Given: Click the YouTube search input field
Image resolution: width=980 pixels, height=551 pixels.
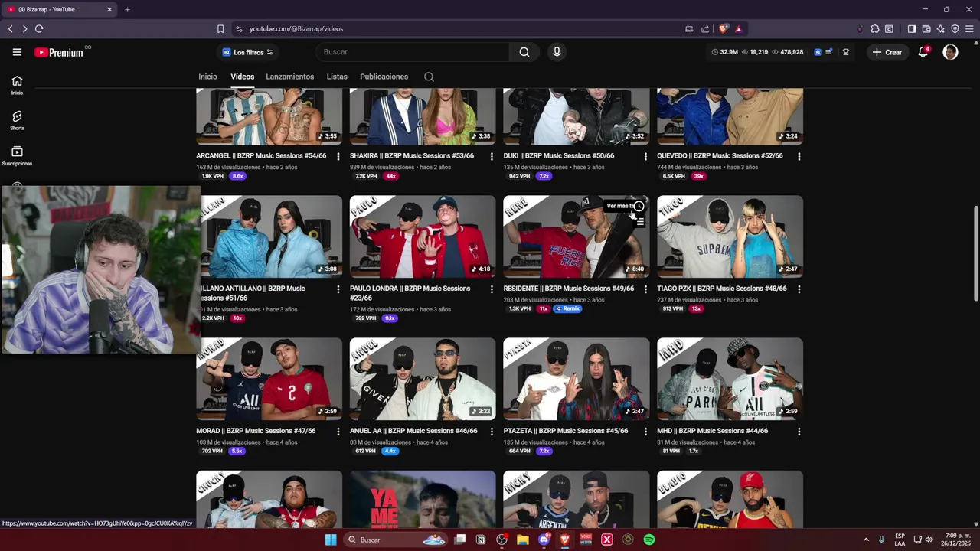Looking at the screenshot, I should coord(412,52).
